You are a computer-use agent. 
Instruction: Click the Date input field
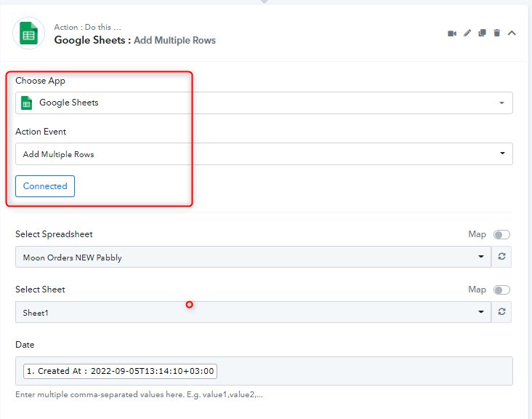tap(363, 371)
